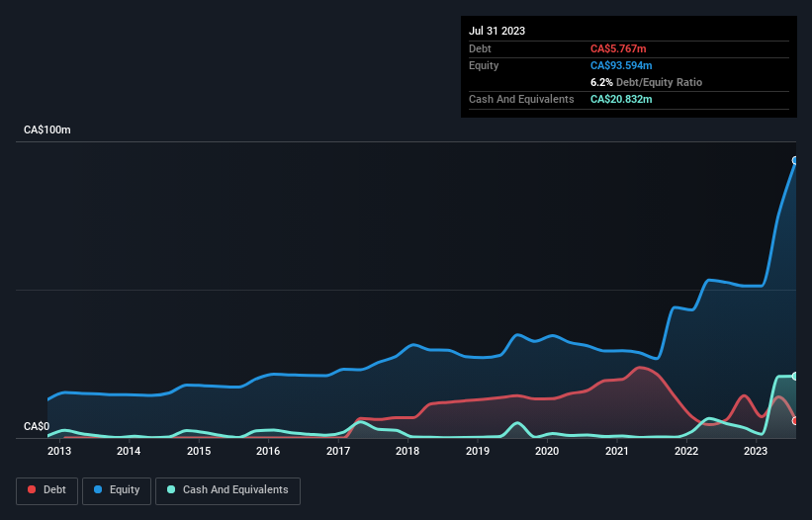Click the red Debt endpoint marker
The height and width of the screenshot is (520, 812).
(x=795, y=421)
